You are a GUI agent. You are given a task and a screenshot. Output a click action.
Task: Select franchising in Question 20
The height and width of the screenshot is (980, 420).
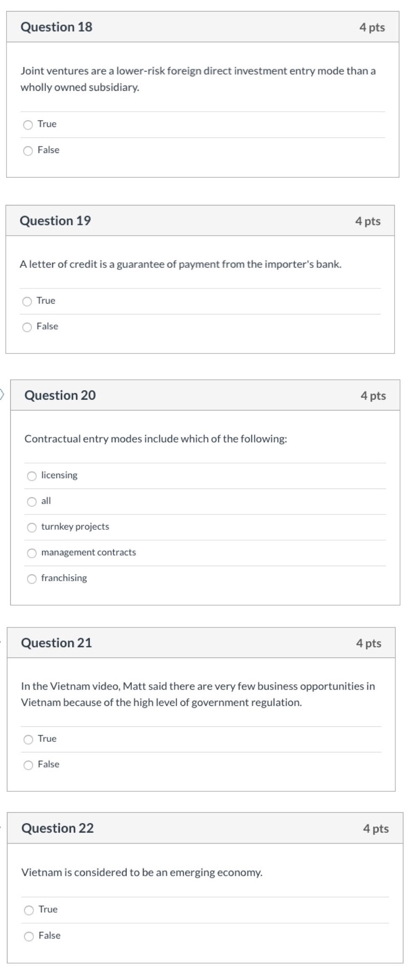click(x=31, y=579)
